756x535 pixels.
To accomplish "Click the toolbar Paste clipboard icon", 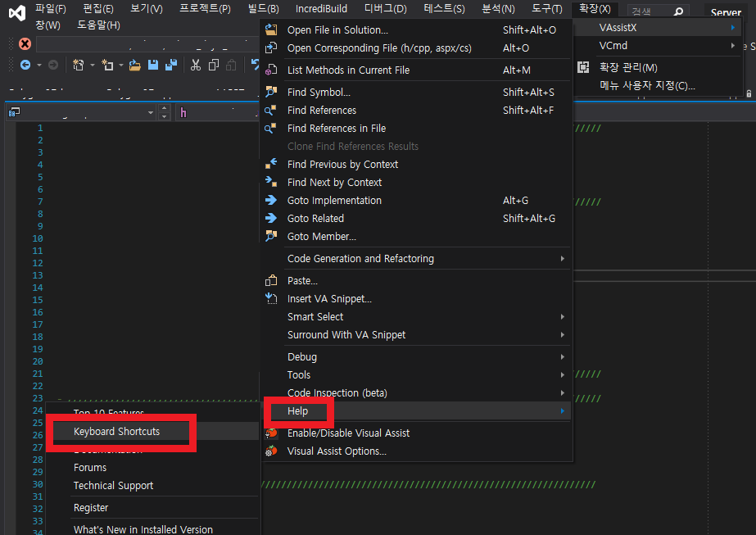I will (232, 65).
